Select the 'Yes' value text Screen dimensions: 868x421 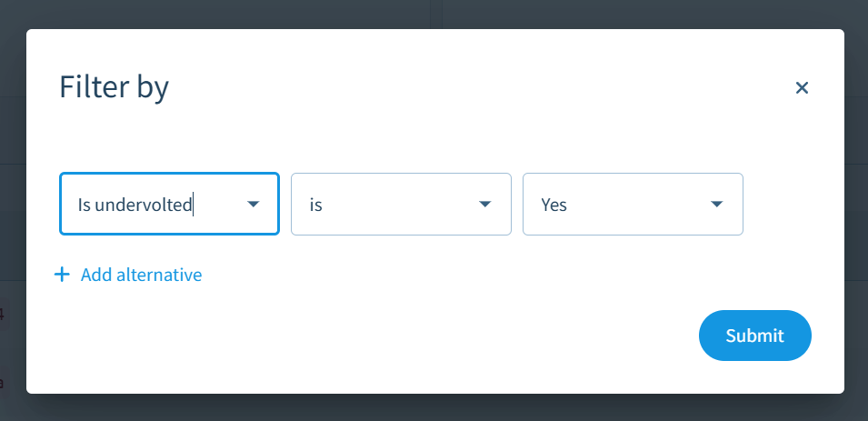pyautogui.click(x=554, y=205)
